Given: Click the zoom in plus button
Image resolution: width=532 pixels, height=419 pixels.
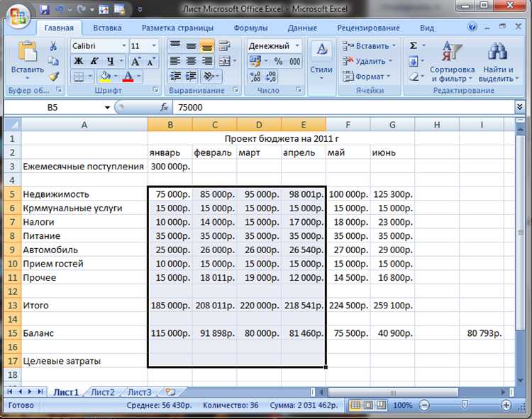Looking at the screenshot, I should pos(506,405).
